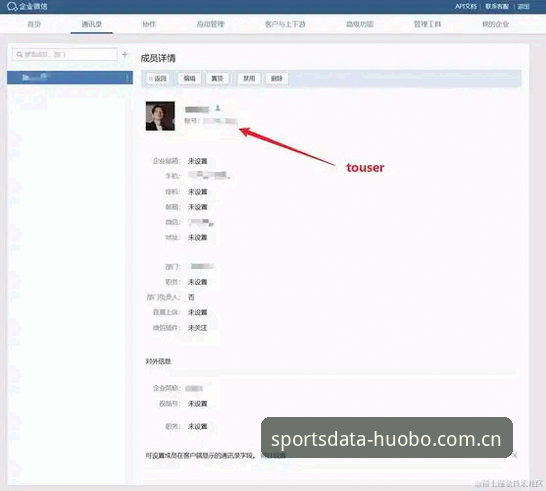Click the 联系客服 link
The width and height of the screenshot is (546, 491).
coord(497,6)
